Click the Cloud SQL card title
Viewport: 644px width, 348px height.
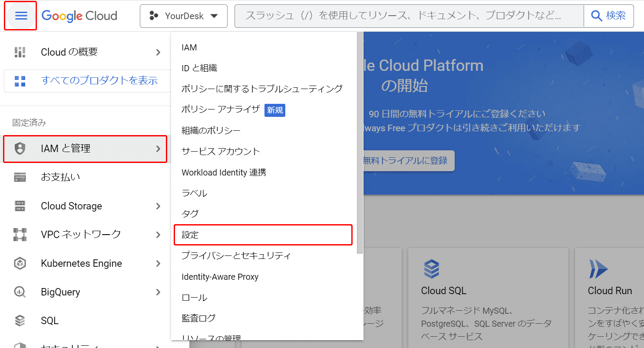click(443, 291)
